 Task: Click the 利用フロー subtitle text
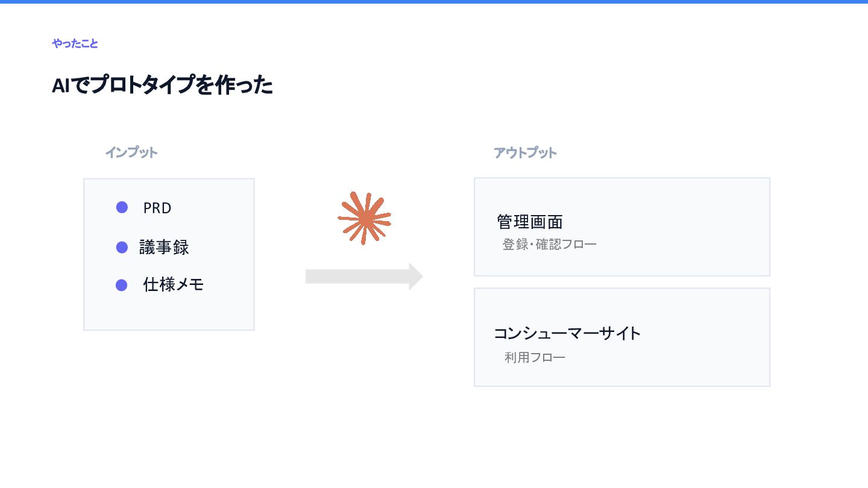[535, 357]
